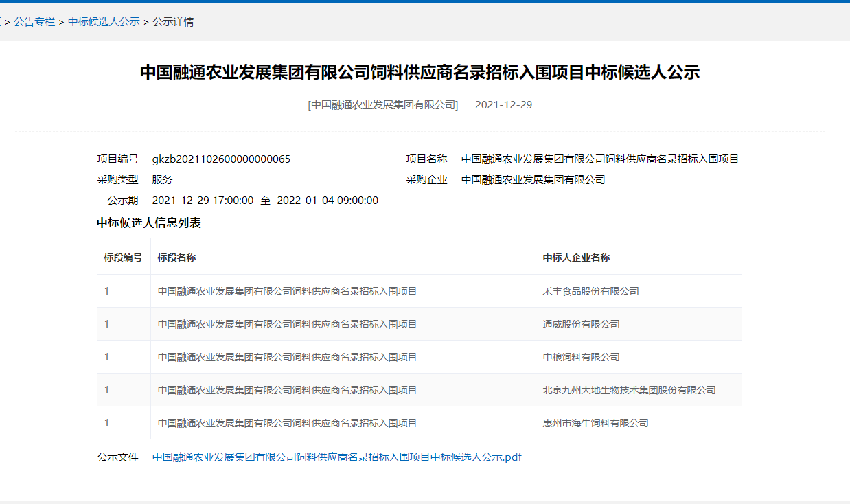Image resolution: width=850 pixels, height=504 pixels.
Task: Select the 北京九州大地生物技术集团股份有限公司 cell
Action: tap(629, 390)
